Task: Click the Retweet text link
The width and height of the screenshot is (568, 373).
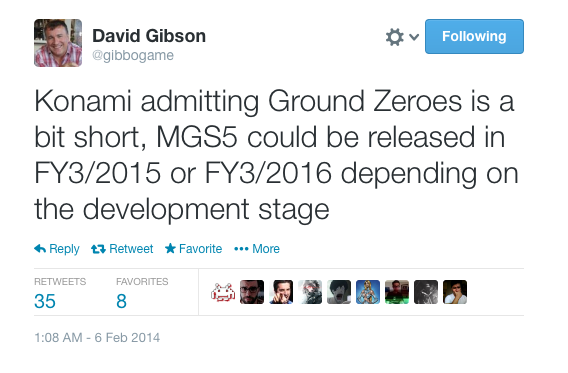Action: (131, 249)
